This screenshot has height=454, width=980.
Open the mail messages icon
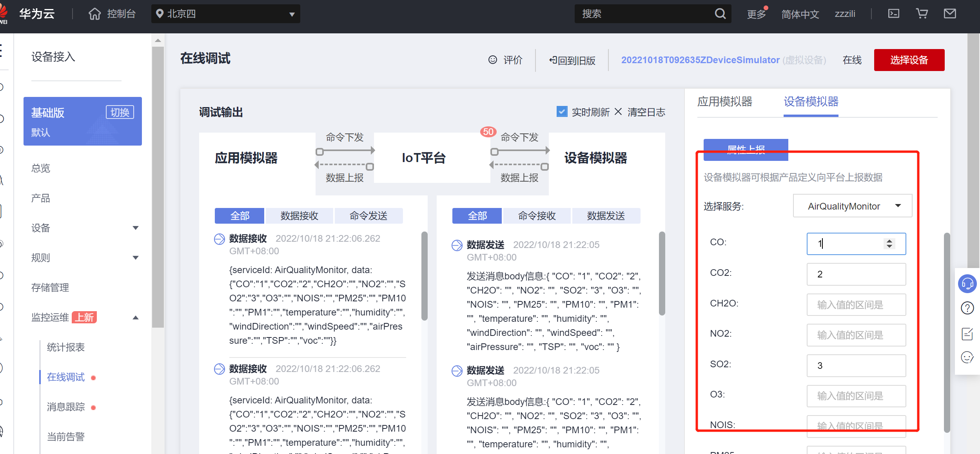pos(950,14)
